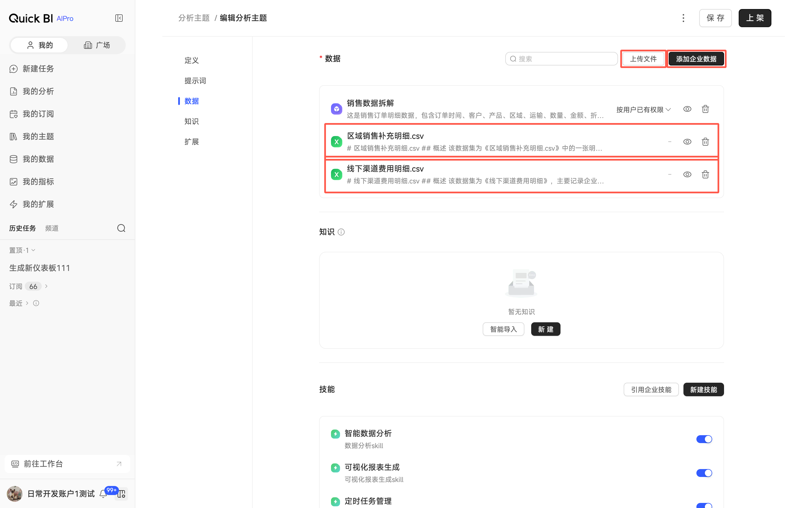The width and height of the screenshot is (812, 508).
Task: Delete 区域销售补充明细.csv with trash icon
Action: pos(705,142)
